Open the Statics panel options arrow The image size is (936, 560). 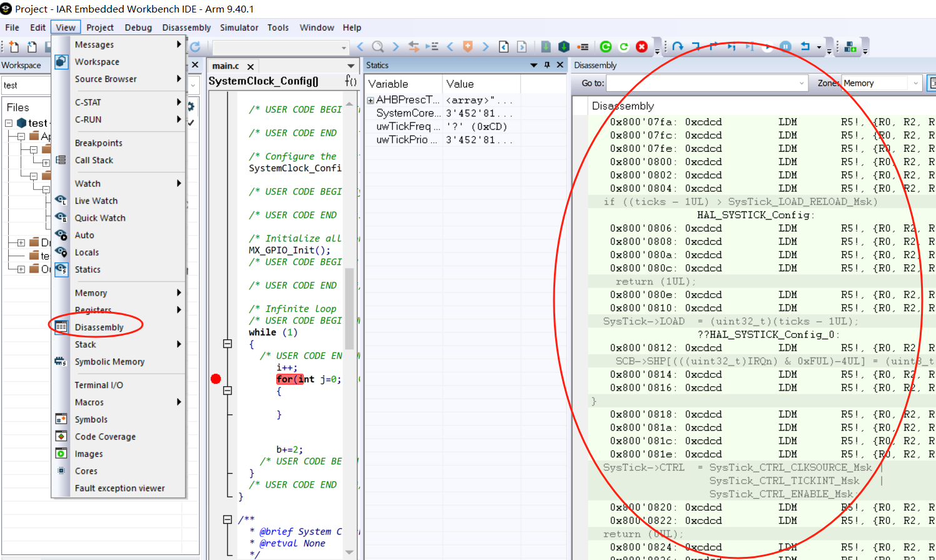tap(533, 65)
